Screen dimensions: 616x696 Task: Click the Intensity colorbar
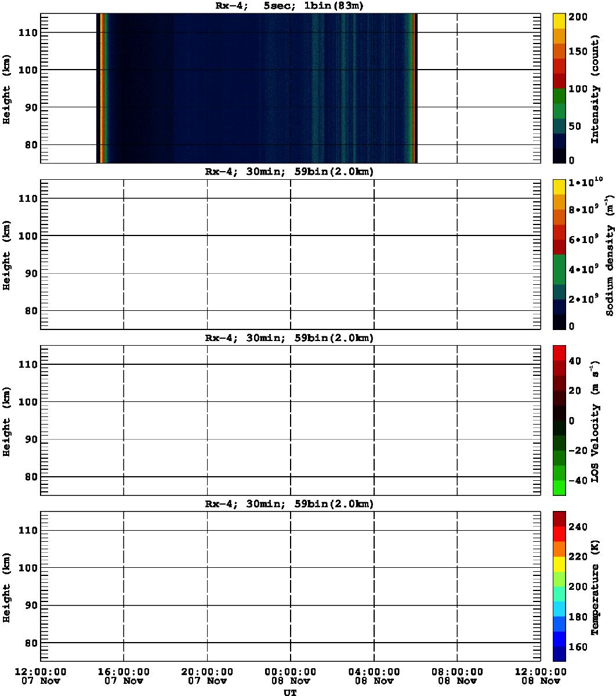point(559,88)
